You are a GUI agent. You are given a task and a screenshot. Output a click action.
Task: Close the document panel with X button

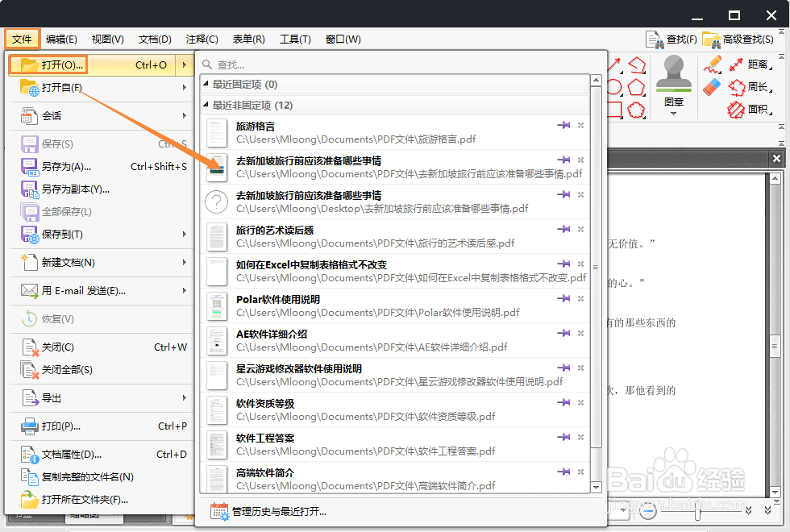coord(776,158)
